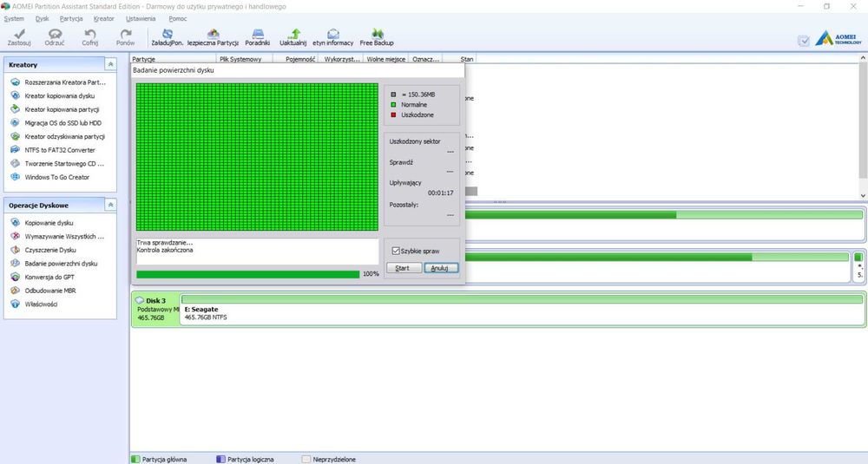This screenshot has height=464, width=868.
Task: Open the information envelope toolbar icon
Action: coord(332,37)
